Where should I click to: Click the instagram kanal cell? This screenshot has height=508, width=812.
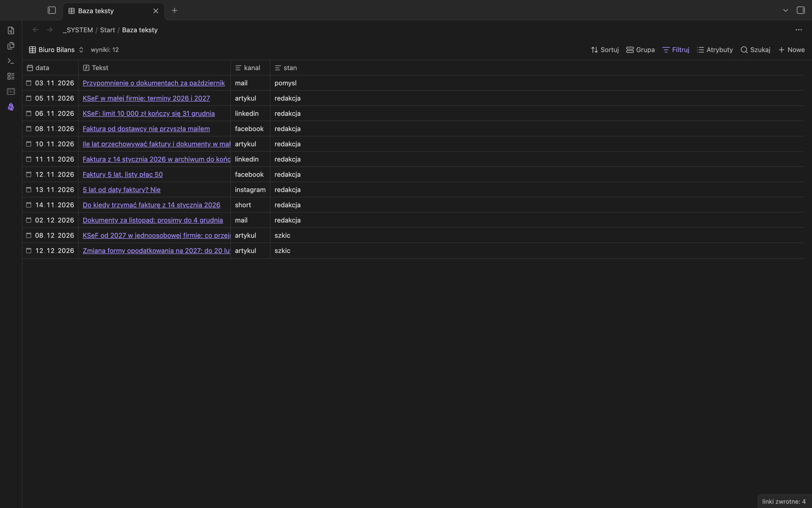point(250,189)
